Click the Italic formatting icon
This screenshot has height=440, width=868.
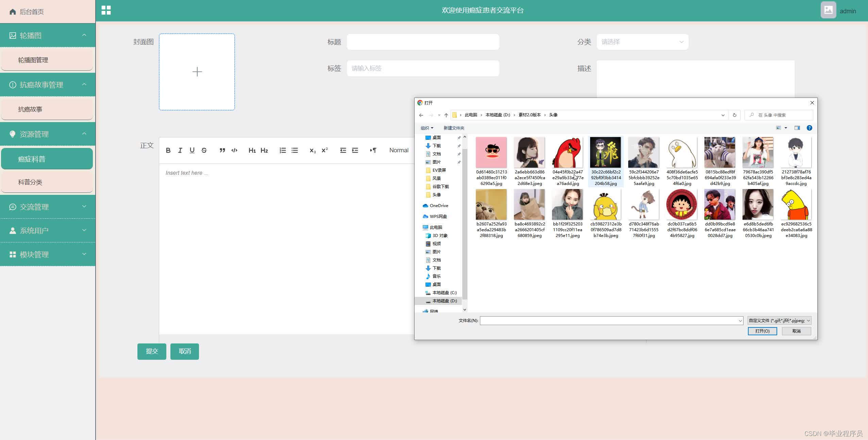pyautogui.click(x=180, y=150)
